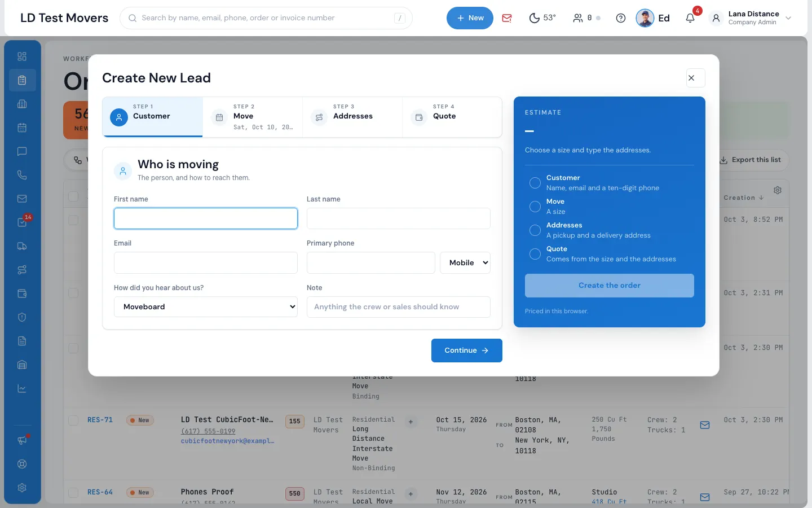Screen dimensions: 812x508
Task: Tick the checkbox on the Oct 3, 8:52 PM row
Action: point(73,220)
